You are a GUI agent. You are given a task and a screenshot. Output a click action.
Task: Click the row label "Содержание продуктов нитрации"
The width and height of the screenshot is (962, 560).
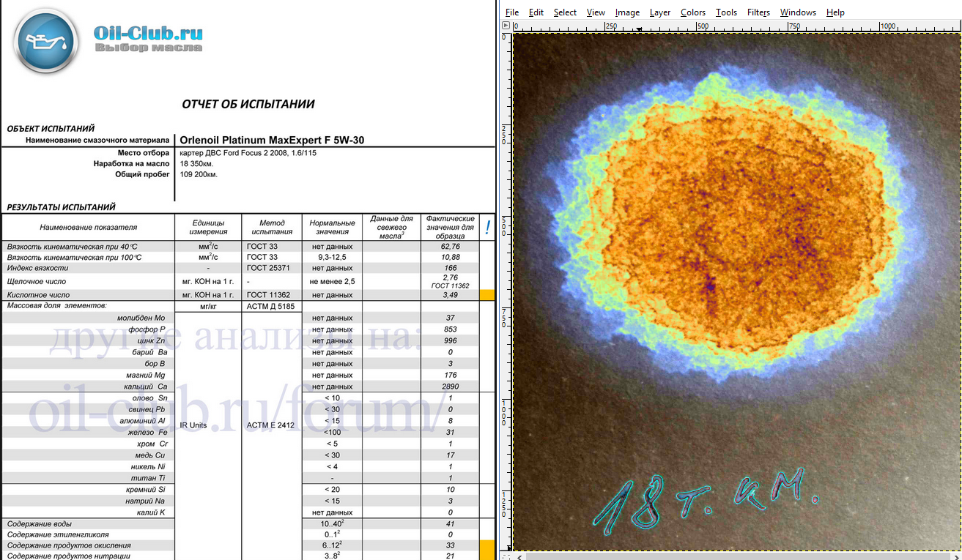pos(67,556)
